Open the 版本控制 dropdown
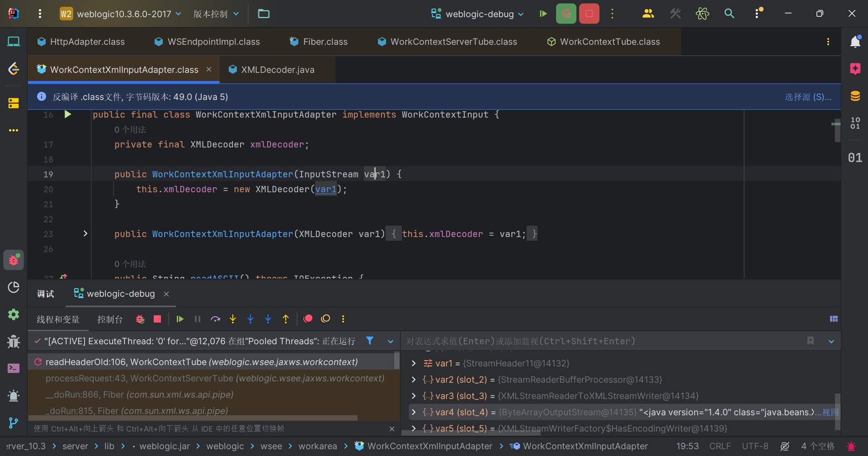 pos(216,14)
